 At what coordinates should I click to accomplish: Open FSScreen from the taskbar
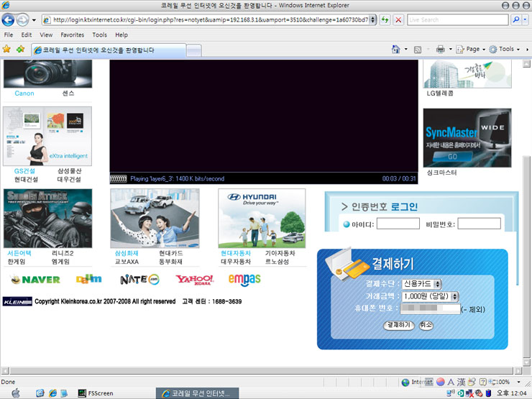(96, 393)
